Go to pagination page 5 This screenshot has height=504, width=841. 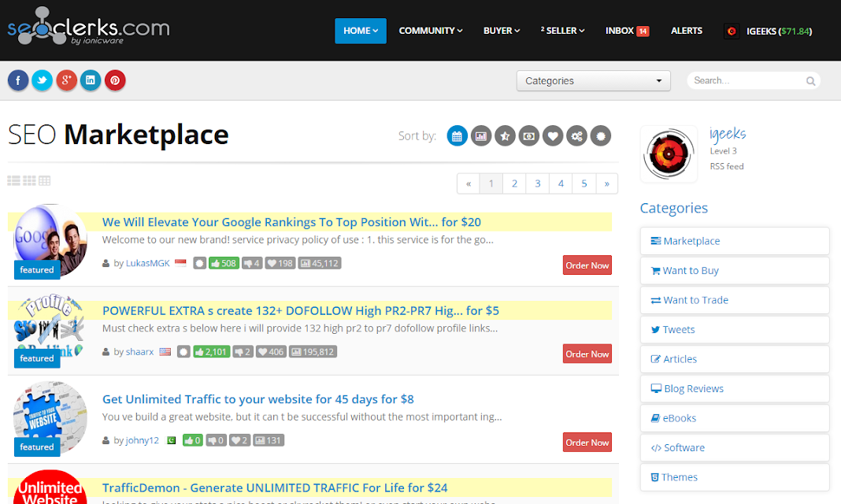[584, 183]
